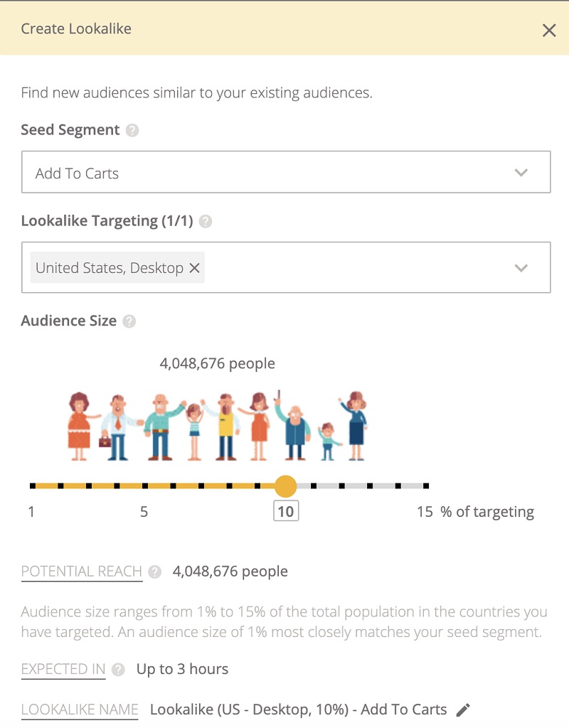Screen dimensions: 569x728
Task: Click the audience size slider handle
Action: 285,486
